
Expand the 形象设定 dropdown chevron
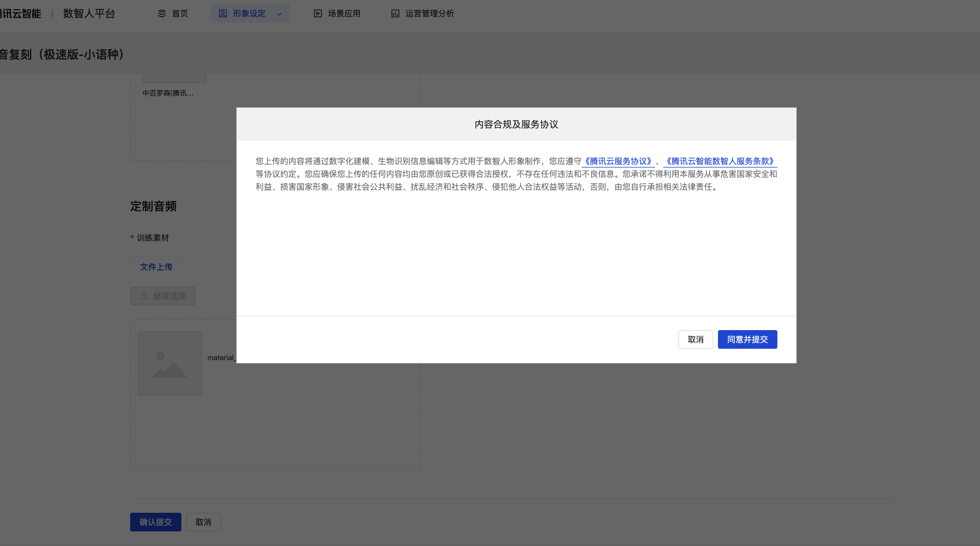tap(279, 14)
